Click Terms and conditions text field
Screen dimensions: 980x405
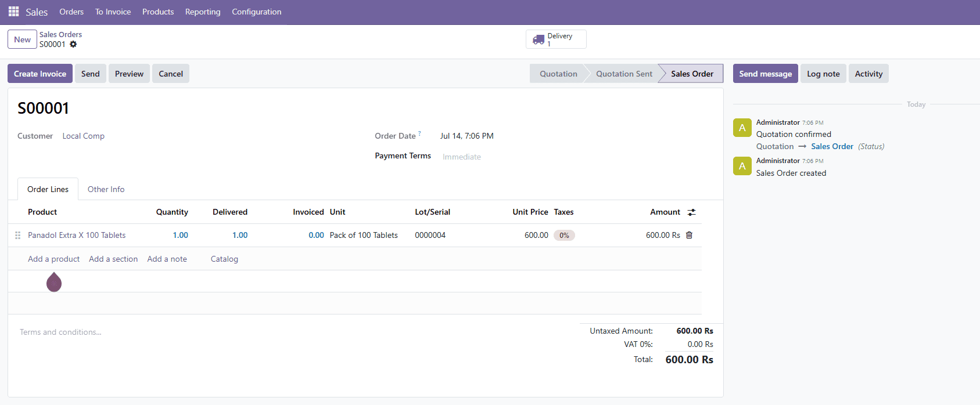tap(60, 332)
